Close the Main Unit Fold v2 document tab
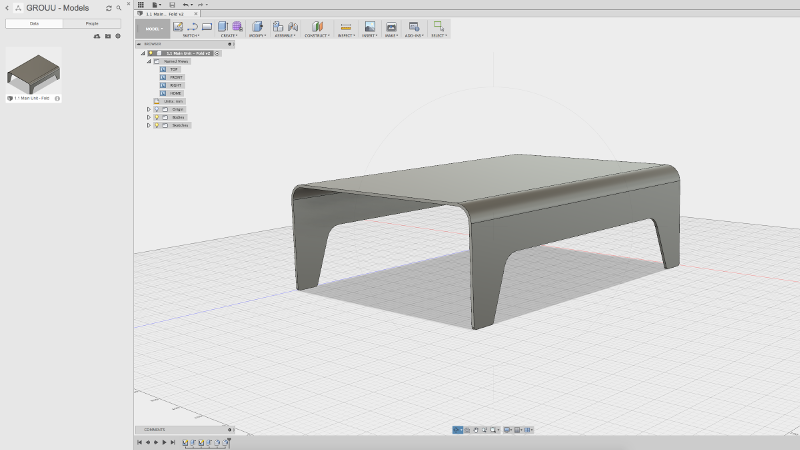800x450 pixels. coord(195,14)
